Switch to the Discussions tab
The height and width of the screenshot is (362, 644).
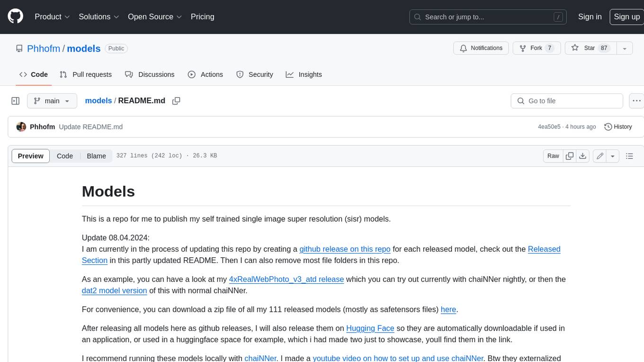tap(150, 74)
